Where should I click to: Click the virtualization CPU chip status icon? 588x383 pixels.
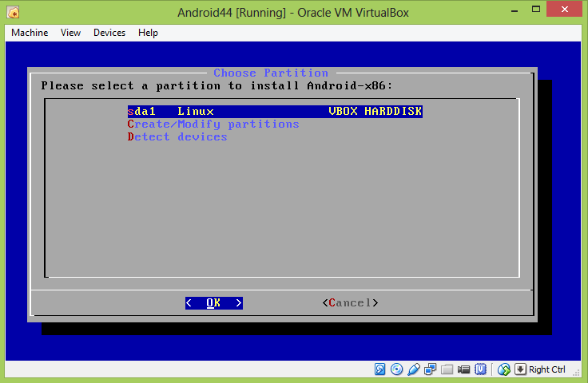pos(480,369)
